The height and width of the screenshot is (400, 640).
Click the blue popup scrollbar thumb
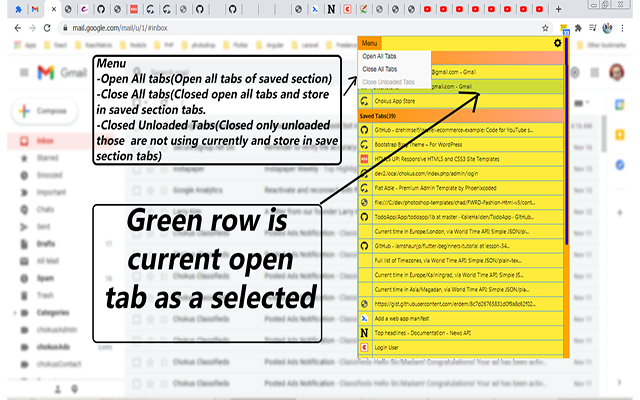click(567, 141)
